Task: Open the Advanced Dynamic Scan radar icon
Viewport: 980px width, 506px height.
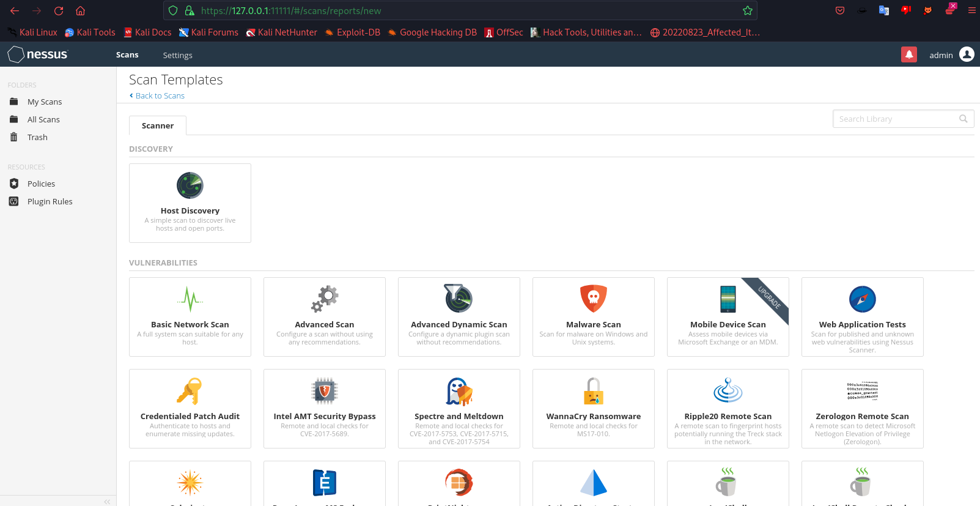Action: [459, 298]
